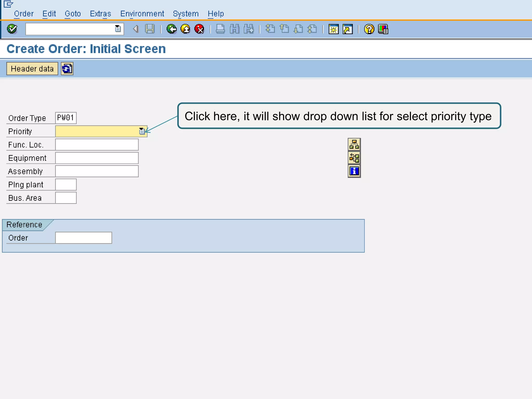Open the Extras menu
This screenshot has width=532, height=399.
[101, 14]
